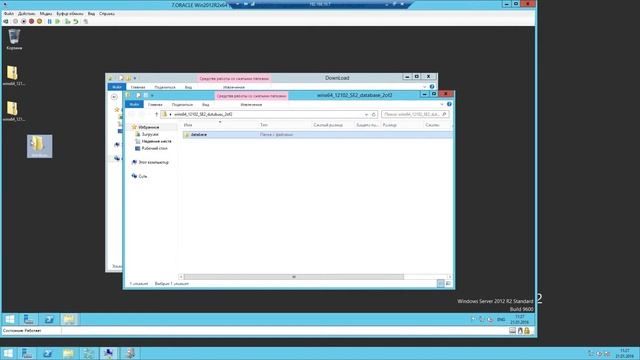640x360 pixels.
Task: Open PowerShell from the host taskbar
Action: click(48, 353)
